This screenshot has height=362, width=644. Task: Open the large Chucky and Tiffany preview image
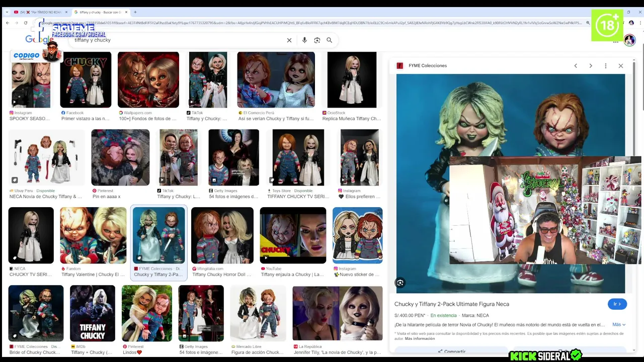[511, 184]
